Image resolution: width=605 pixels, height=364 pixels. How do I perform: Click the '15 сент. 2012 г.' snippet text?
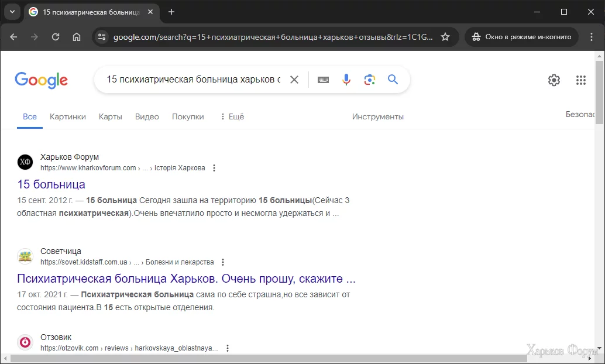(x=44, y=200)
